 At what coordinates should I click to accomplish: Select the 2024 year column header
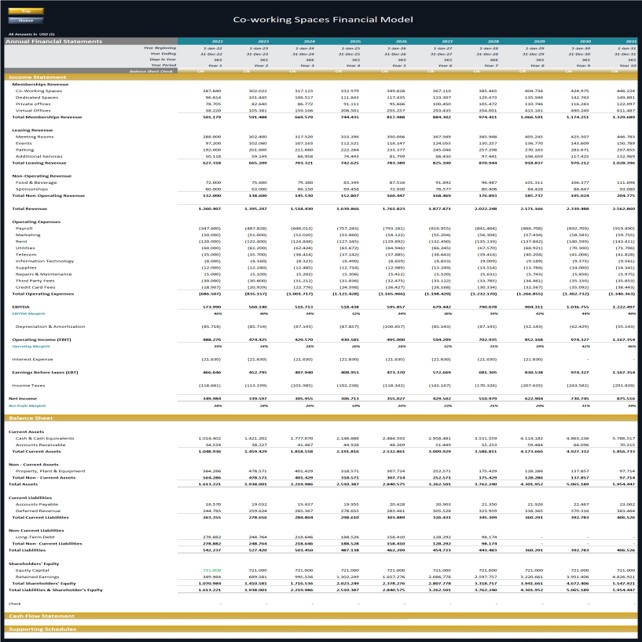(x=309, y=41)
